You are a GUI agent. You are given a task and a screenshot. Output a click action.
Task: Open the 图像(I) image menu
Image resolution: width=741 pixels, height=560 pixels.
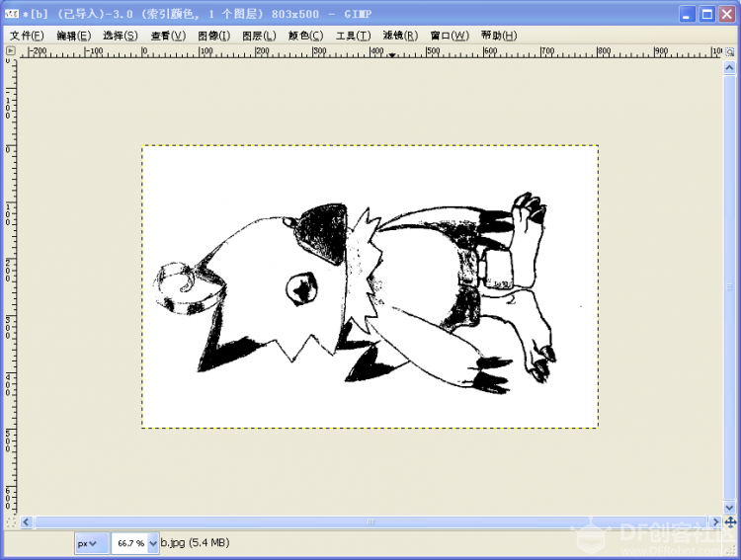(x=213, y=36)
